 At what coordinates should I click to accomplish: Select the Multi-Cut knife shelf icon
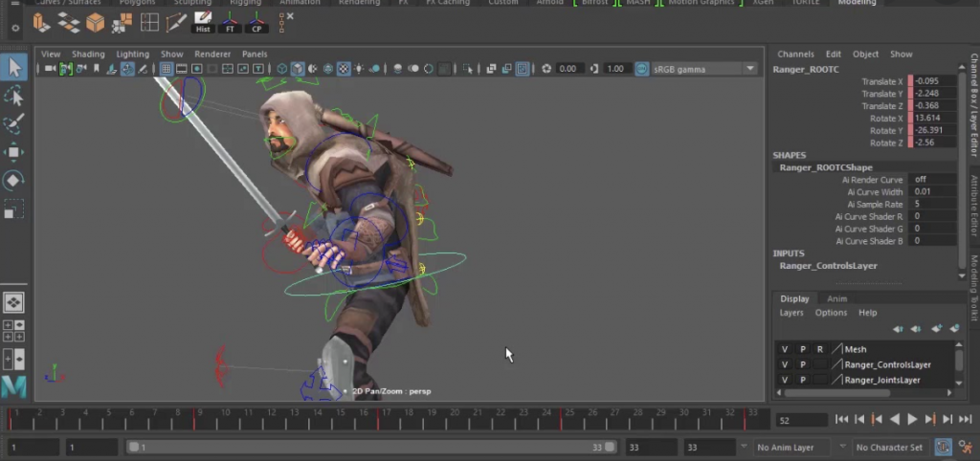(x=176, y=23)
